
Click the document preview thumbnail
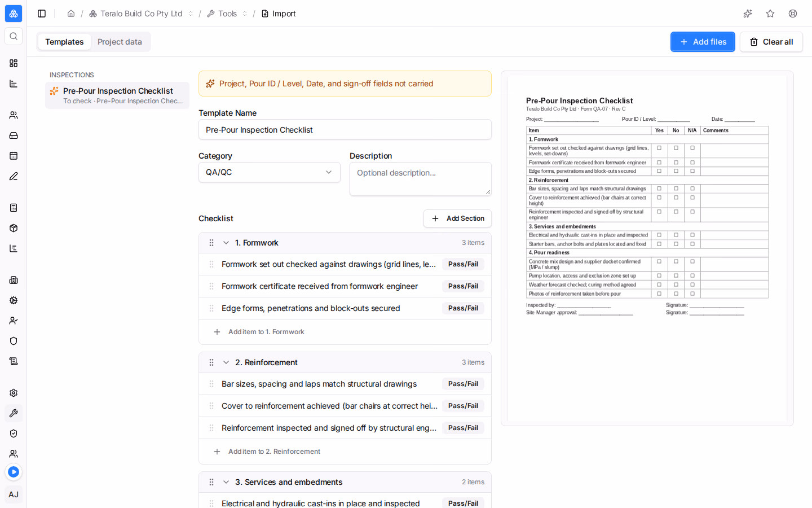[x=647, y=248]
